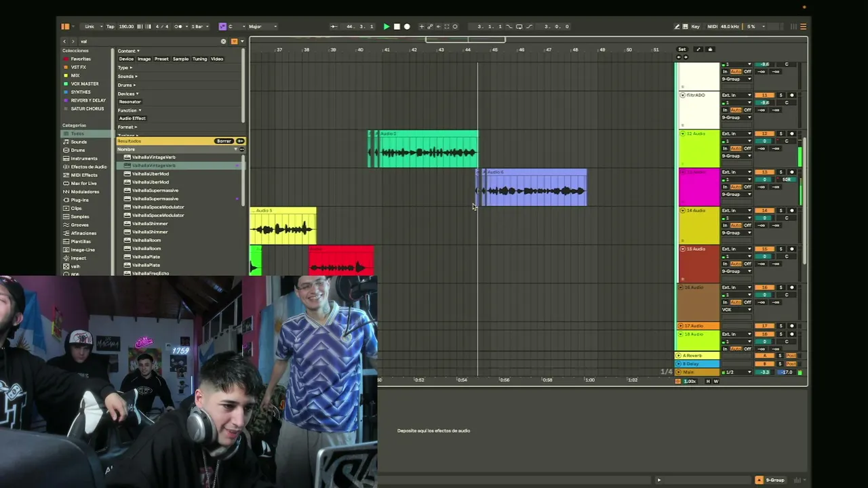Viewport: 868px width, 488px height.
Task: Select the Favorites collection
Action: coord(80,59)
